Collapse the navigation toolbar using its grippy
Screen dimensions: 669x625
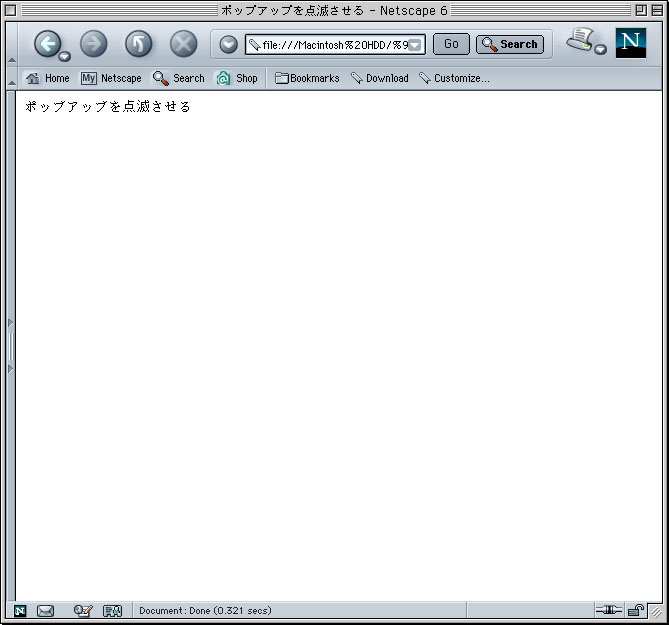12,44
